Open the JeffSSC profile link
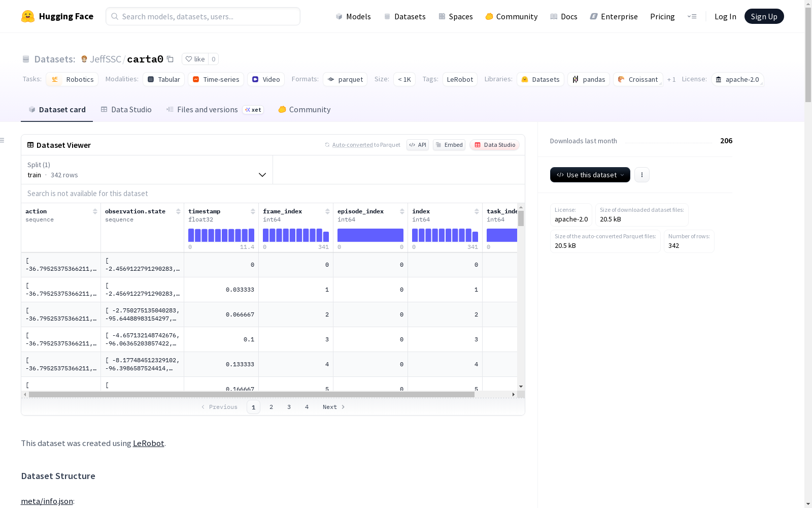The height and width of the screenshot is (508, 812). pos(106,59)
